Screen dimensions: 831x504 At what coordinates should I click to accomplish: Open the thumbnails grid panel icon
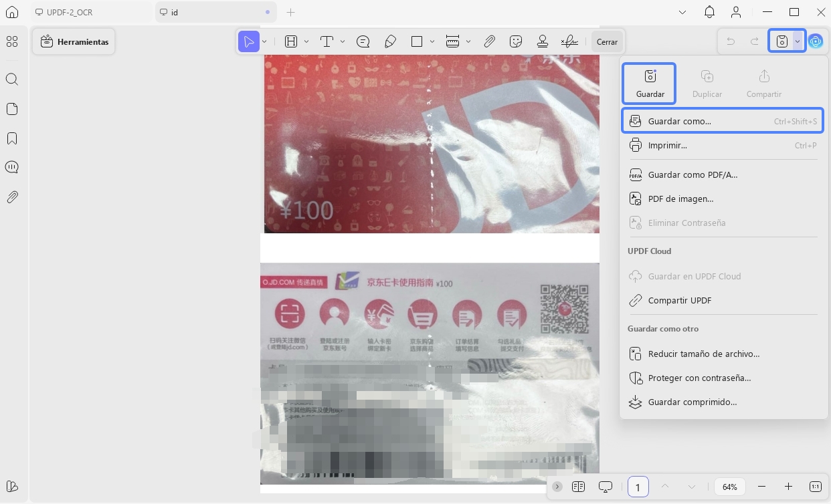point(12,41)
